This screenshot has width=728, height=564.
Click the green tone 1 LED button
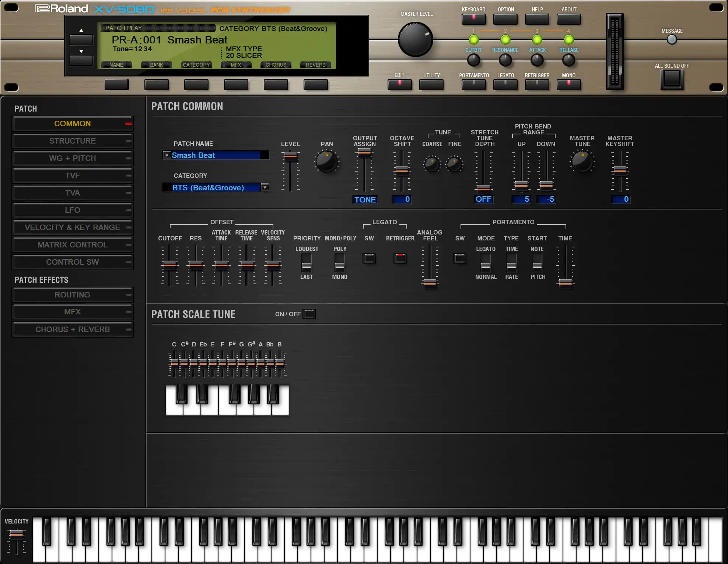click(x=473, y=39)
